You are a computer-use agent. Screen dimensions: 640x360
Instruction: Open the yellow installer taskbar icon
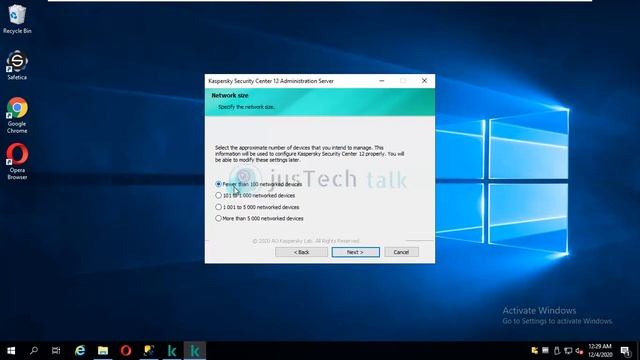tap(149, 351)
